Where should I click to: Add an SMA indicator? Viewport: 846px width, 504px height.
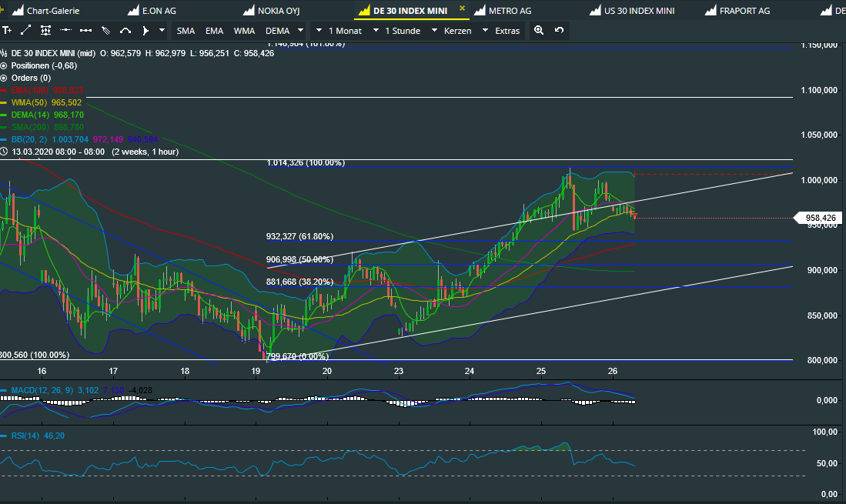click(x=186, y=31)
